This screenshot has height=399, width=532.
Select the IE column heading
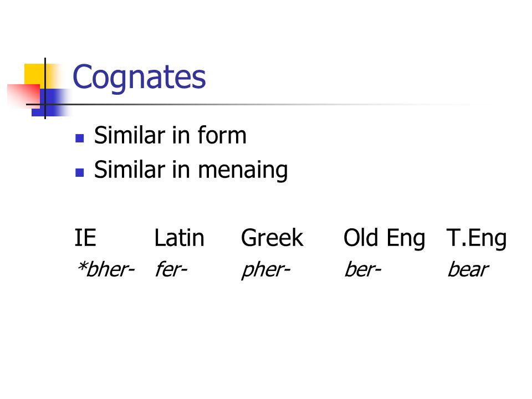click(85, 238)
